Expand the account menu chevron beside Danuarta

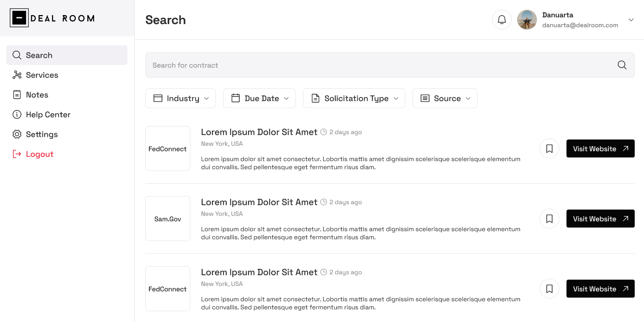(x=631, y=20)
